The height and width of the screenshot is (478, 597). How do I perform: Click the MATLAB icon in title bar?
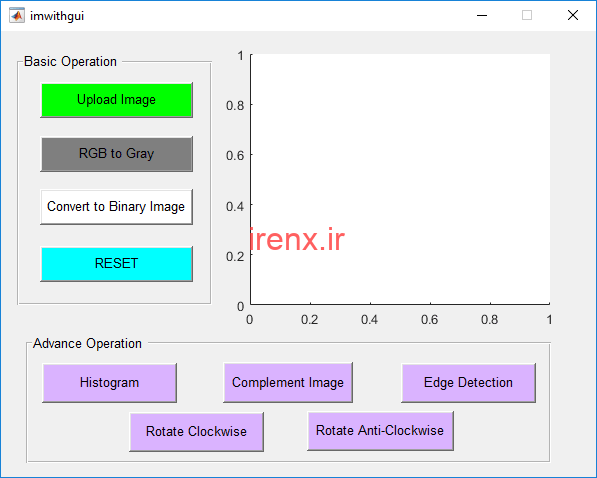[17, 16]
